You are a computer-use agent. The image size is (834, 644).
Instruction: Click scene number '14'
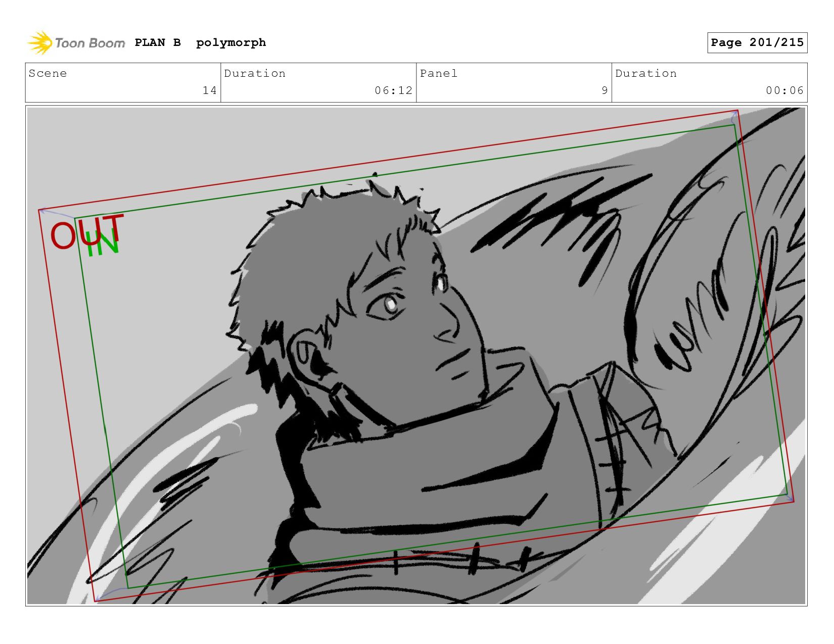pos(210,90)
